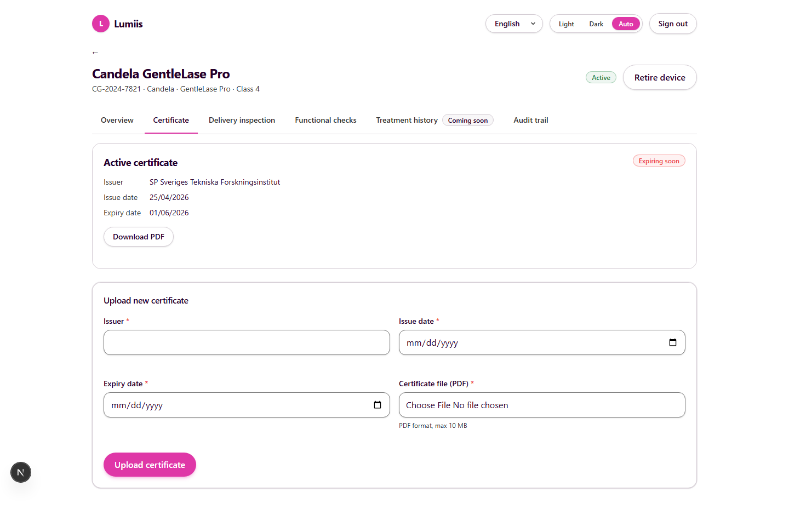The width and height of the screenshot is (789, 532).
Task: Sign out of the account
Action: coord(673,24)
